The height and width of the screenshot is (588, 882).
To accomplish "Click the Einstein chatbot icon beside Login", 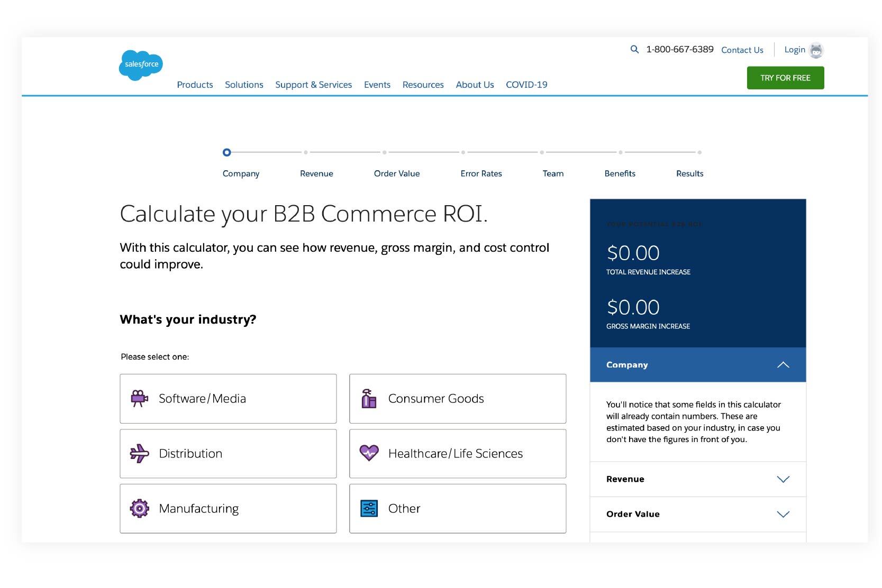I will click(816, 50).
